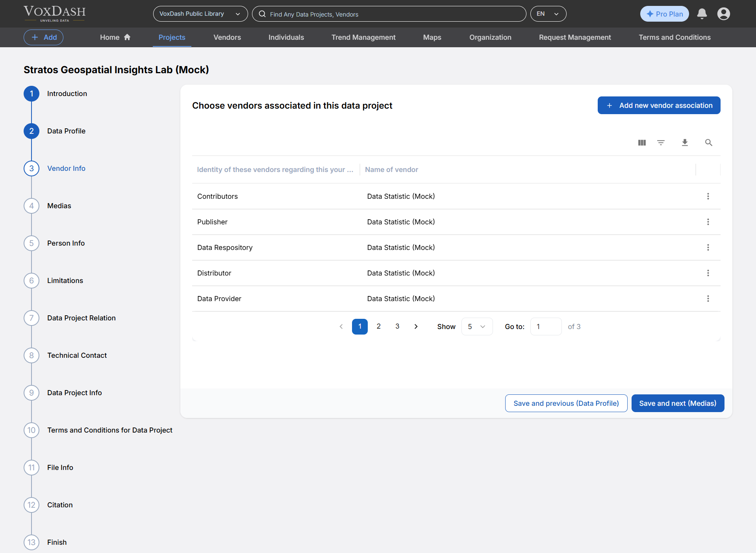Open the EN language selector
Image resolution: width=756 pixels, height=553 pixels.
click(x=548, y=14)
